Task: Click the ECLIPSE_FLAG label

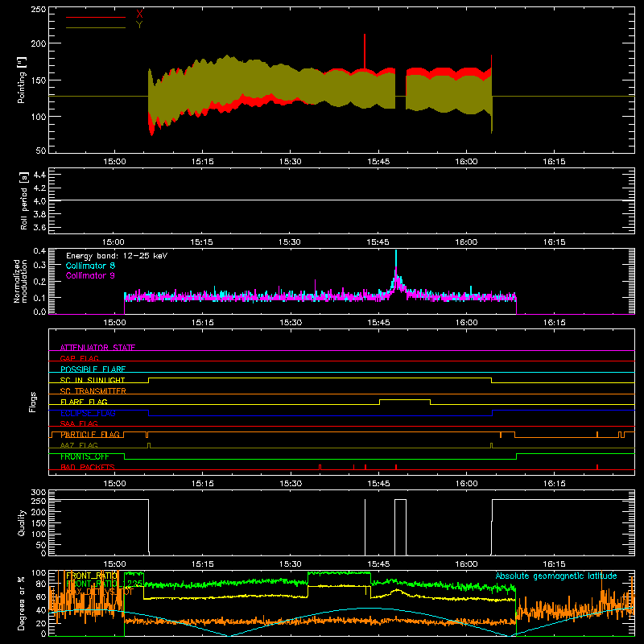Action: click(x=88, y=413)
